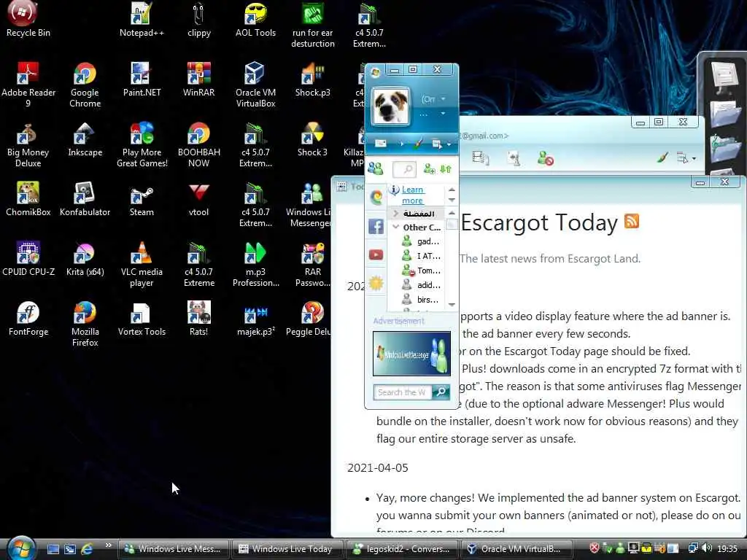Click the sort contacts arrows icon
Image resolution: width=747 pixels, height=560 pixels.
click(446, 168)
